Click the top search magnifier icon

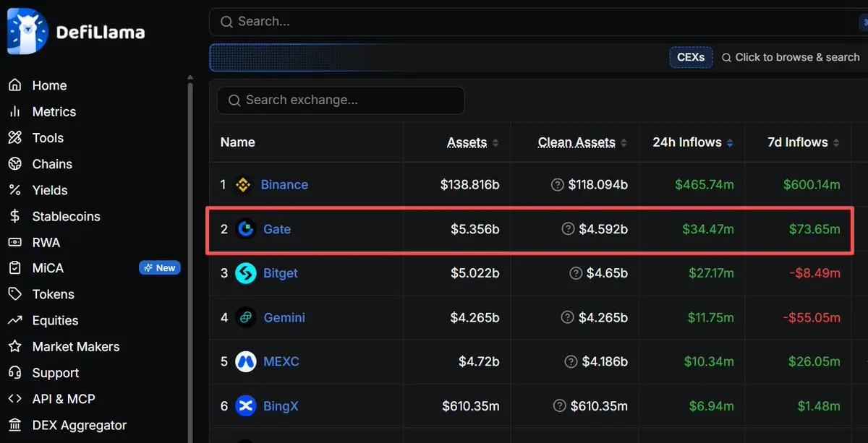[227, 22]
